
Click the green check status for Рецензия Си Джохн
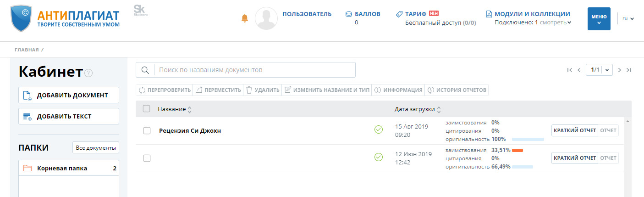[378, 130]
